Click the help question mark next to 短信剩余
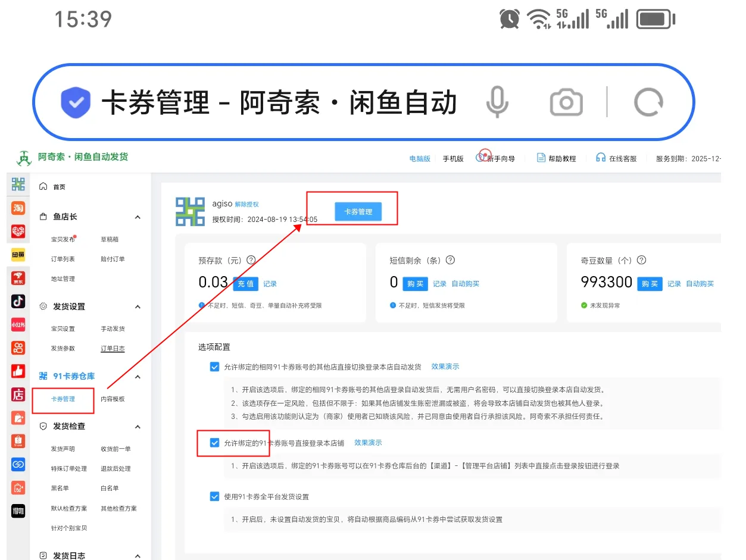This screenshot has width=746, height=560. tap(450, 260)
